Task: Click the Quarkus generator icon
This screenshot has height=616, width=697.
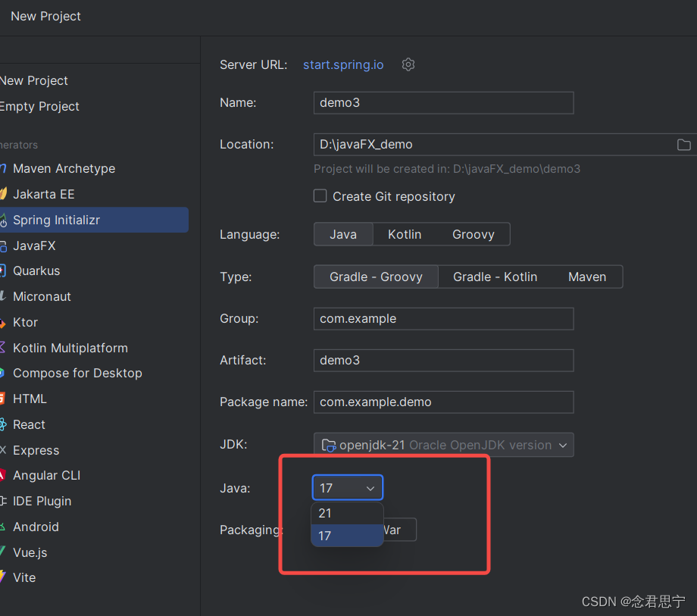Action: pos(2,270)
